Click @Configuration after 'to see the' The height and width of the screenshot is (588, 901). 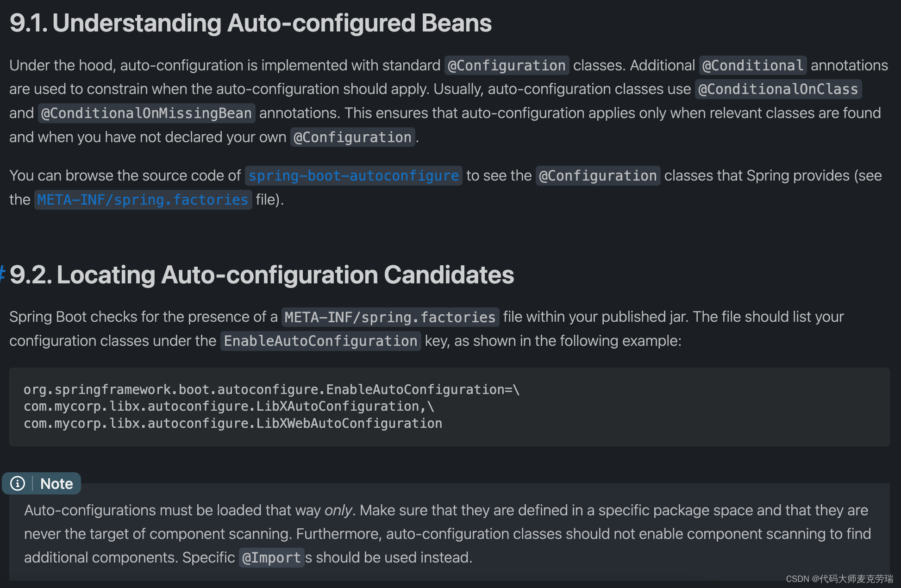pyautogui.click(x=598, y=176)
